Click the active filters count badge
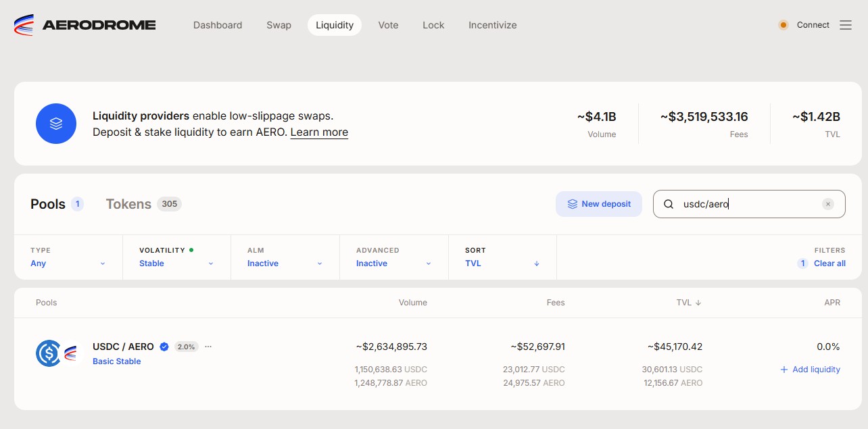This screenshot has height=429, width=868. [802, 263]
